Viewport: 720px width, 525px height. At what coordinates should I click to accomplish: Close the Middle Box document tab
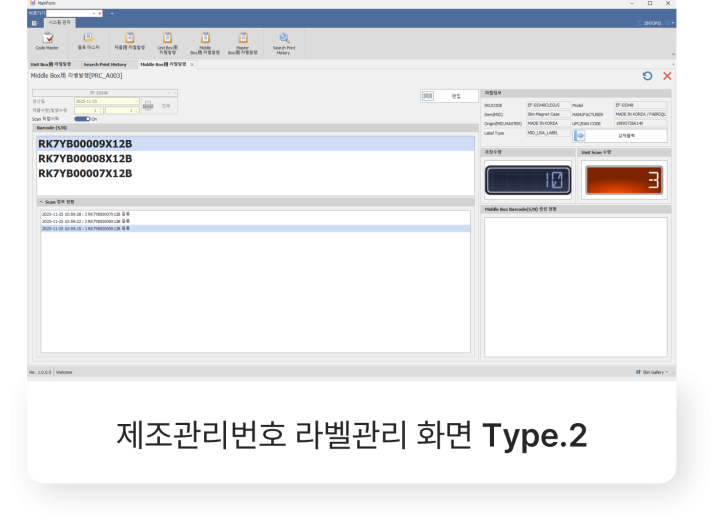click(192, 64)
